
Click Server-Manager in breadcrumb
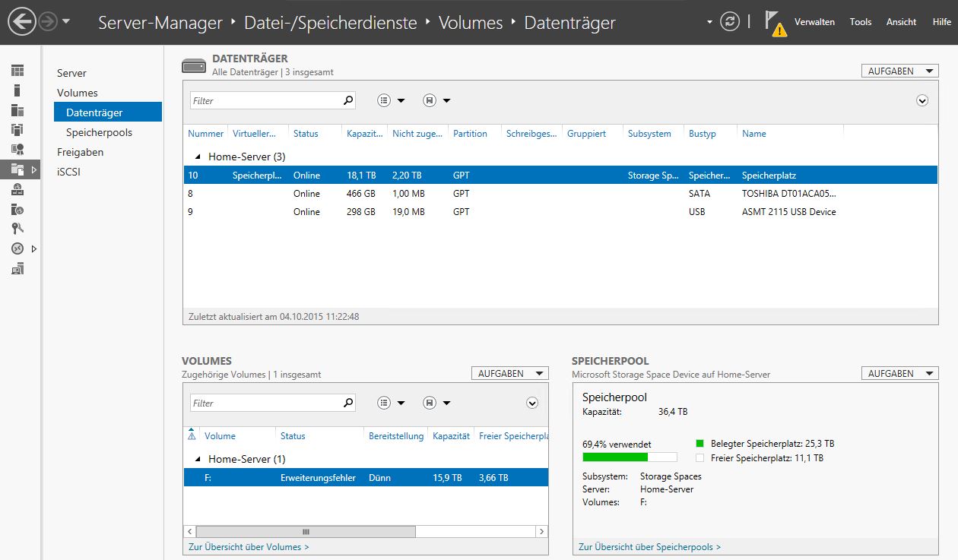click(160, 23)
